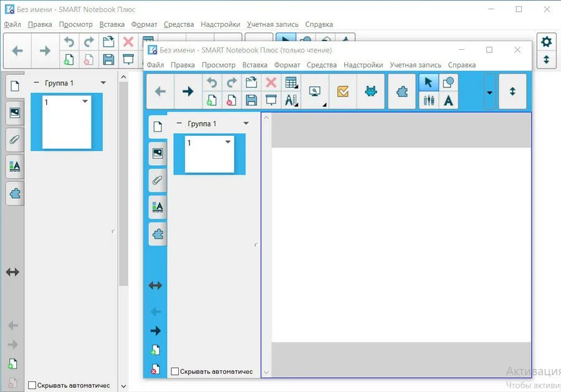Open measurement tools in front window toolbar
The image size is (561, 392).
tap(291, 100)
